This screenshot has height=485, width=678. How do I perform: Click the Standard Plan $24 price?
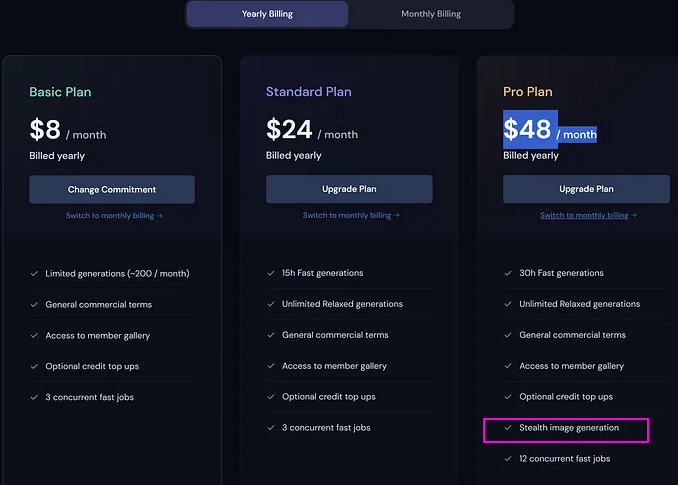click(x=288, y=130)
